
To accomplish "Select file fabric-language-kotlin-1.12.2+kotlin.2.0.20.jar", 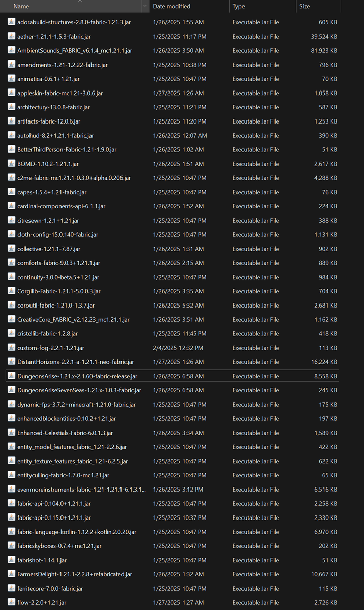I will (x=77, y=532).
